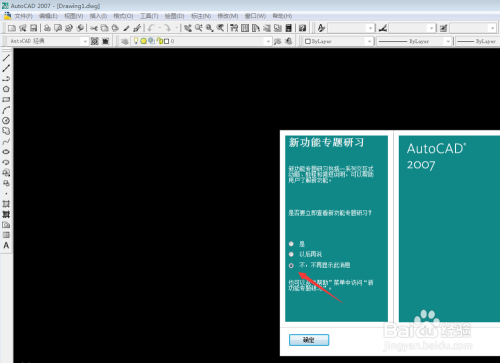Toggle layer 0 on/off lightbulb
Screen dimensions: 500x363
136,41
